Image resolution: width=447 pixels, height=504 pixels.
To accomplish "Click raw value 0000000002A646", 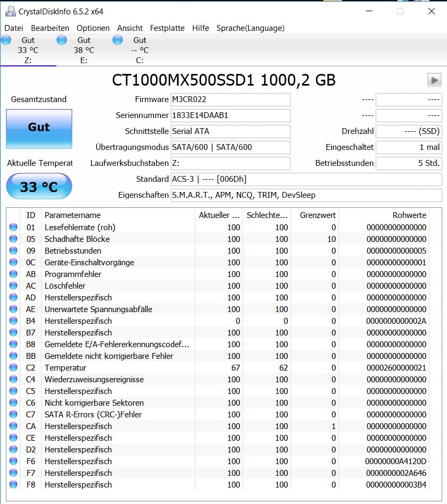I will tap(396, 473).
